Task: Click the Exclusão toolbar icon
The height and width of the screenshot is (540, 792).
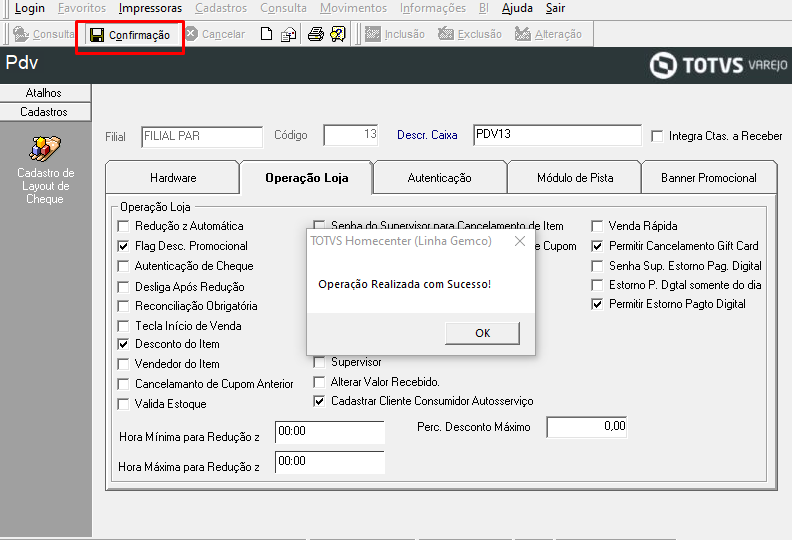Action: coord(446,34)
